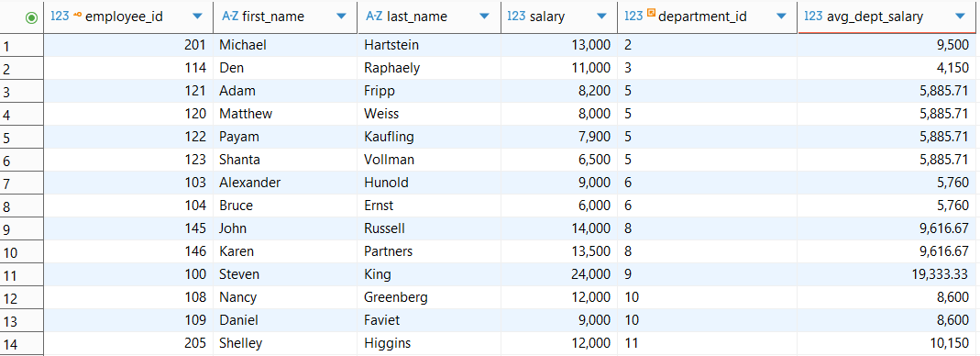Click the cell containing Kaufling
This screenshot has width=980, height=356.
tap(429, 137)
